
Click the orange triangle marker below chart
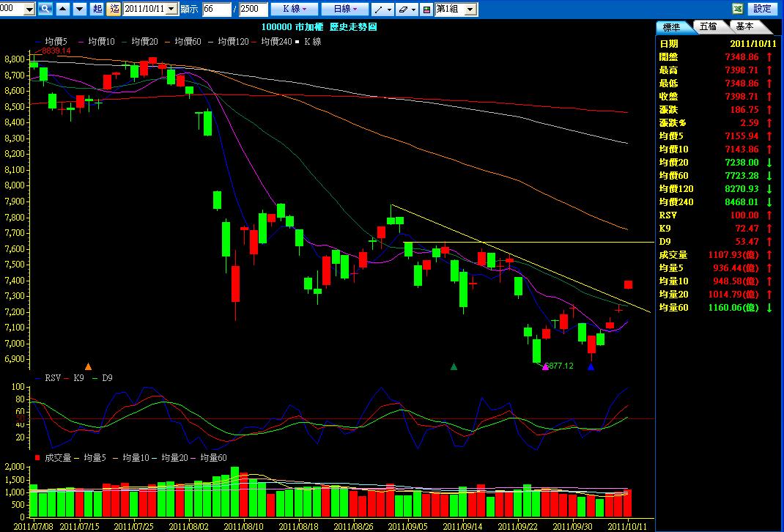(x=89, y=366)
